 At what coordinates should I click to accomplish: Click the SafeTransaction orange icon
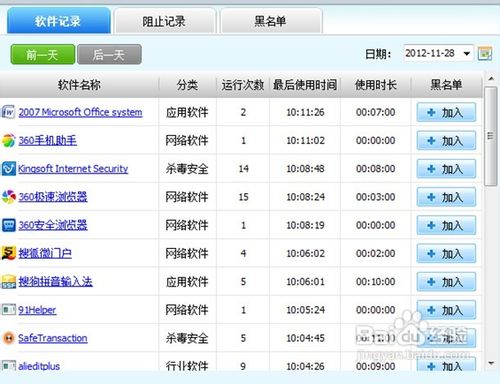coord(8,338)
